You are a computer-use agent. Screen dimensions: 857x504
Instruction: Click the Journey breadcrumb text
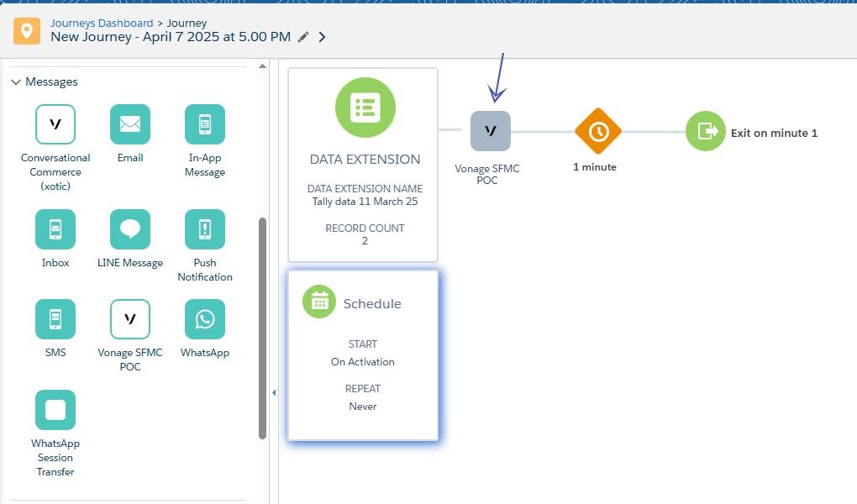tap(187, 23)
